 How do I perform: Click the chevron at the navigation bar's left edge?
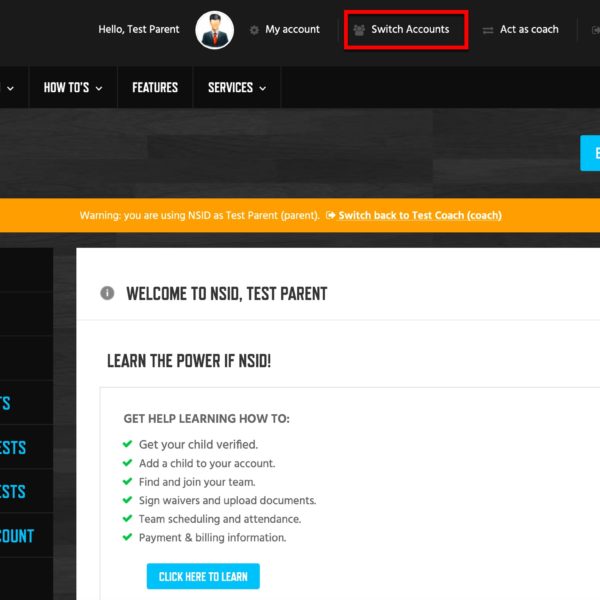point(11,88)
